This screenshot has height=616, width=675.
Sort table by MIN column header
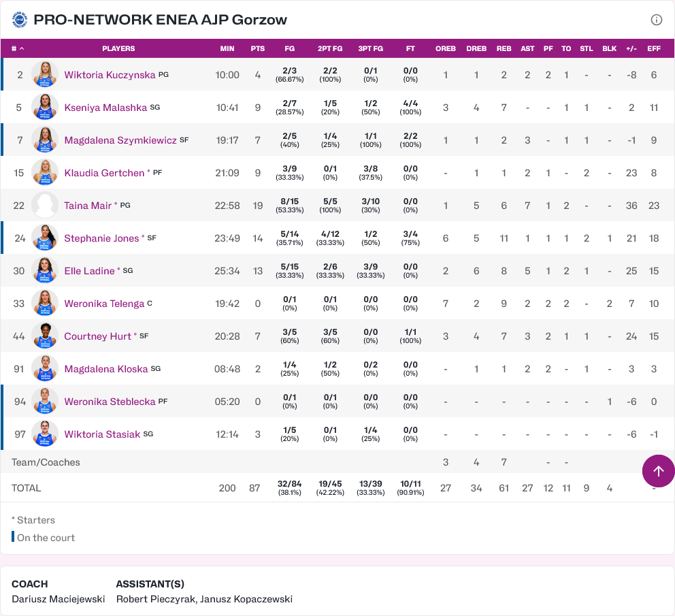tap(227, 49)
